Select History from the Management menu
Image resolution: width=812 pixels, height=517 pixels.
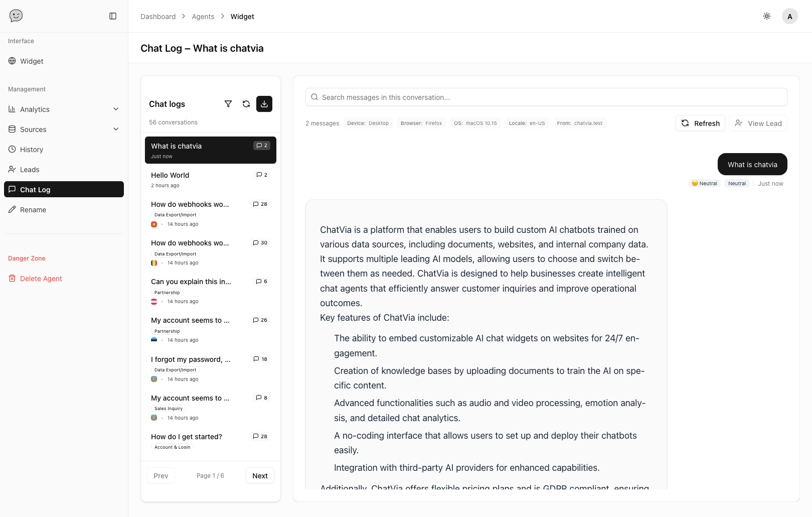32,149
